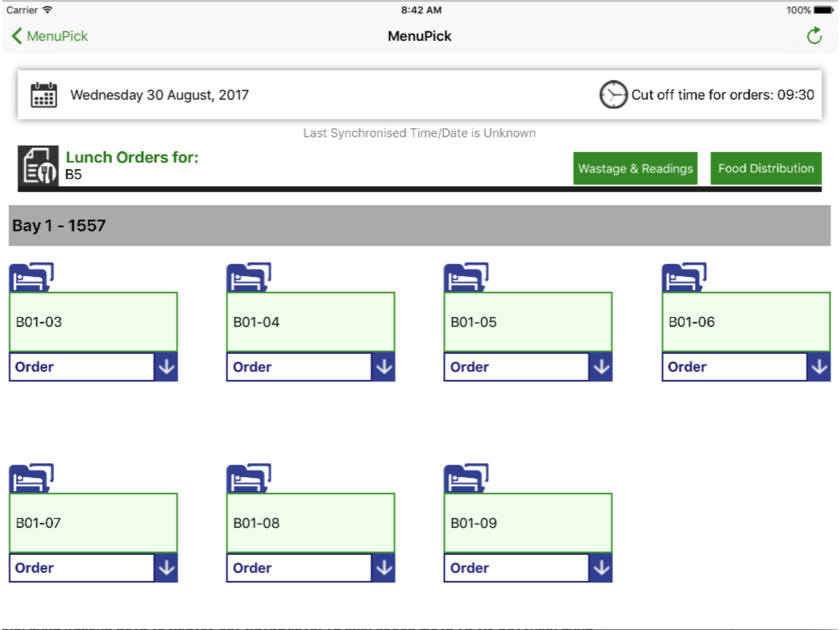The image size is (840, 630).
Task: Click the ward label B5
Action: pyautogui.click(x=73, y=174)
